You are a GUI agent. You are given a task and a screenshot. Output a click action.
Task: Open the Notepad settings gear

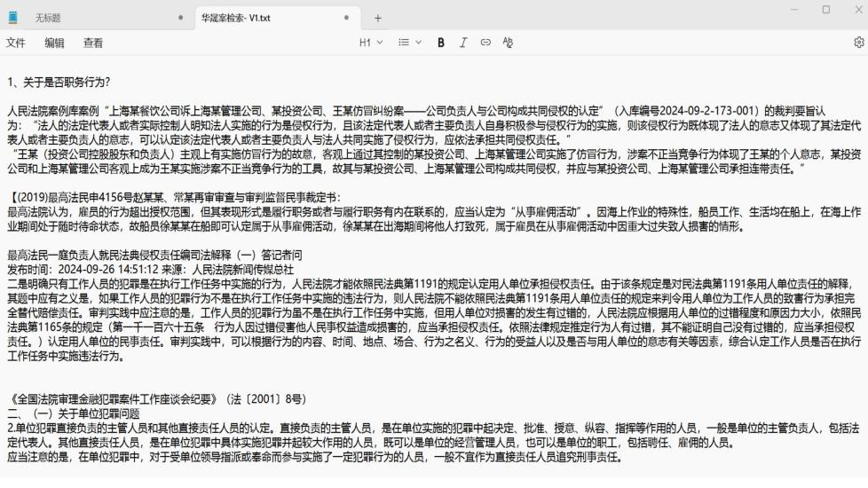[x=858, y=42]
